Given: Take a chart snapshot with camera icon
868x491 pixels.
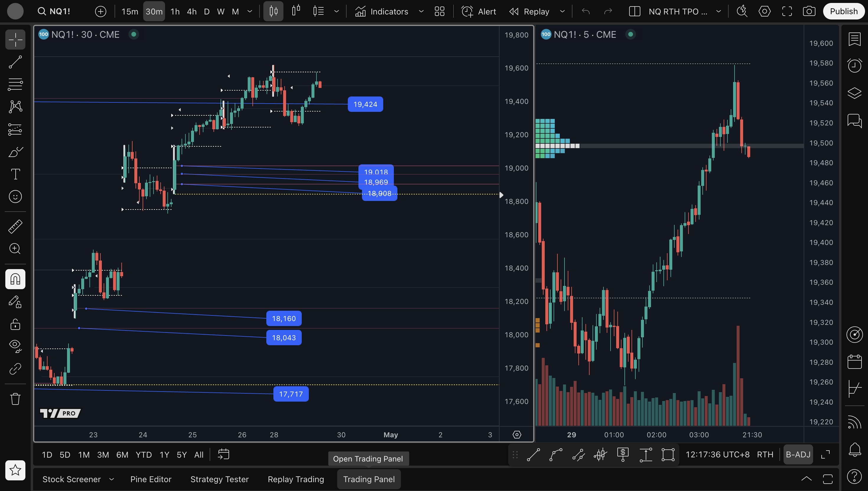Looking at the screenshot, I should coord(809,12).
